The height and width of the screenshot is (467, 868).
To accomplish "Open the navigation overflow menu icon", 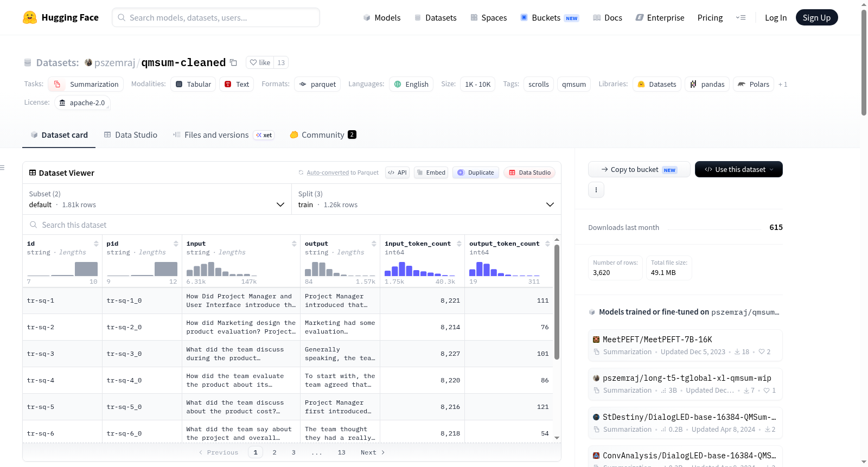I will 741,17.
